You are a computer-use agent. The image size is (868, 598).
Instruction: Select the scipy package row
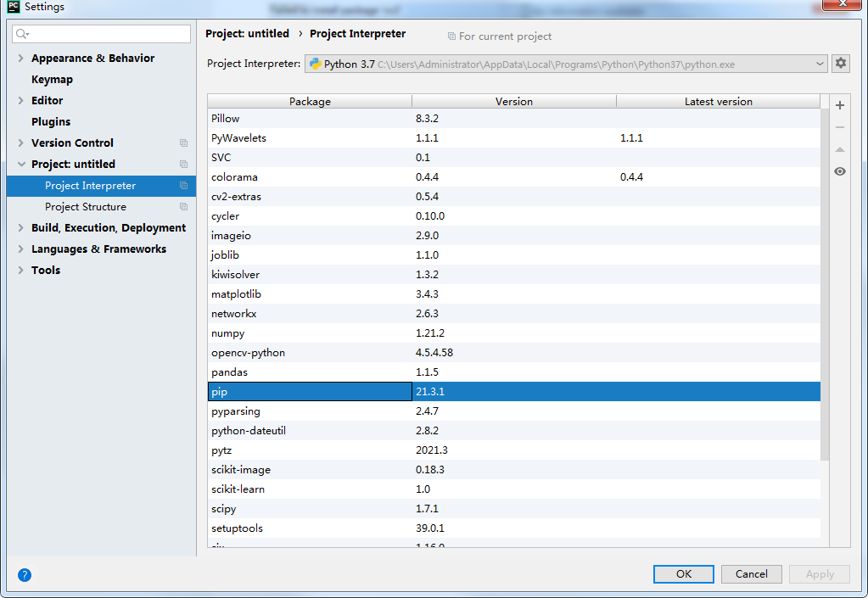[x=514, y=509]
